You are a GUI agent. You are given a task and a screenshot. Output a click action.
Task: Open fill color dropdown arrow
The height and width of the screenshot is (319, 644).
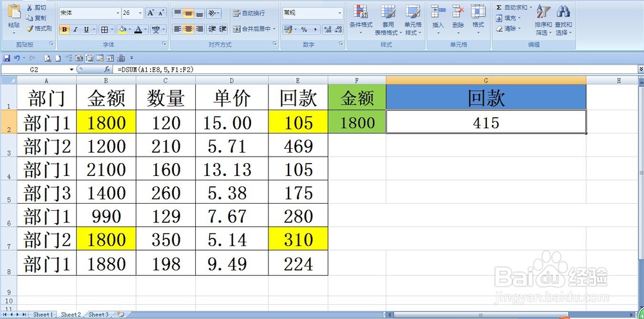pyautogui.click(x=130, y=30)
